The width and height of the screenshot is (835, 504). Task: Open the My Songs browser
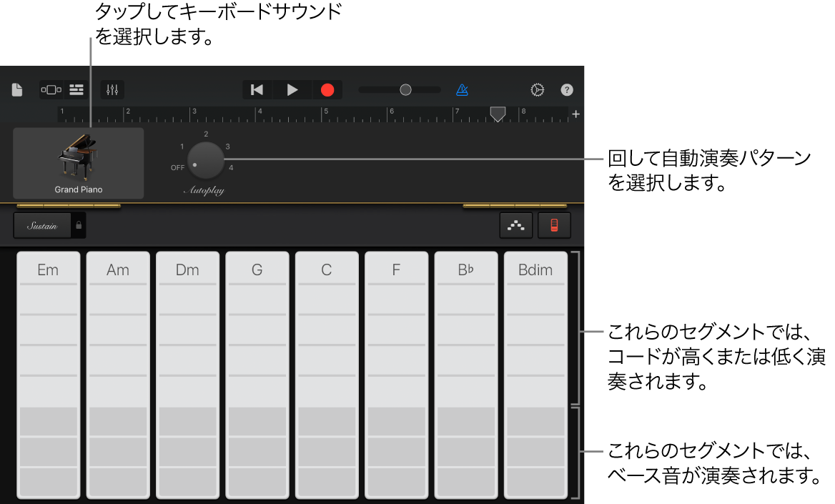coord(16,89)
